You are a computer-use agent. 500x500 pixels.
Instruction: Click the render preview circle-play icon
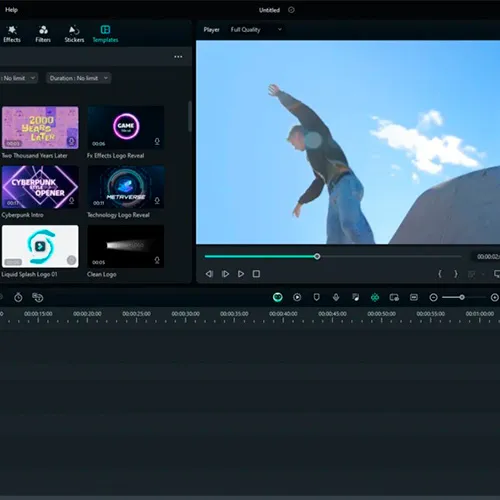click(297, 297)
